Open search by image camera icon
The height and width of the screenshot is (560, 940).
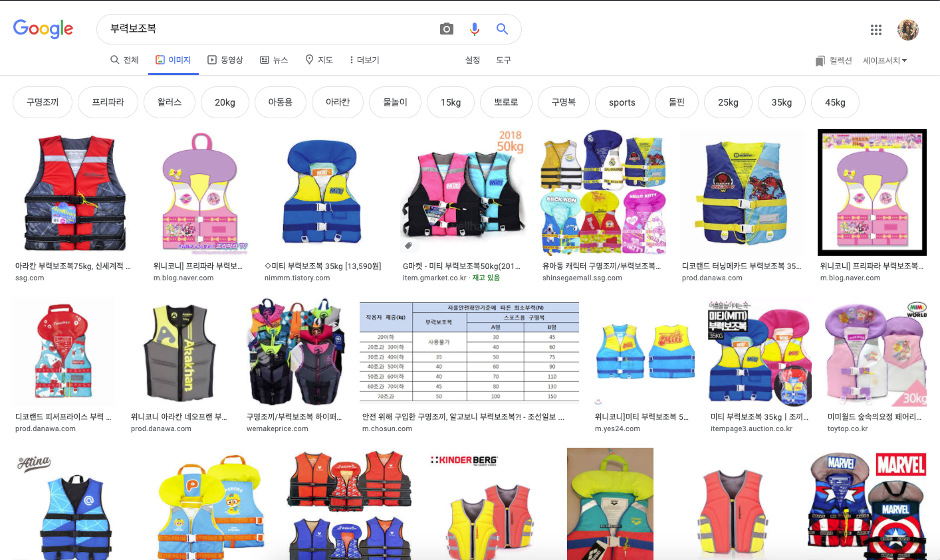click(447, 29)
